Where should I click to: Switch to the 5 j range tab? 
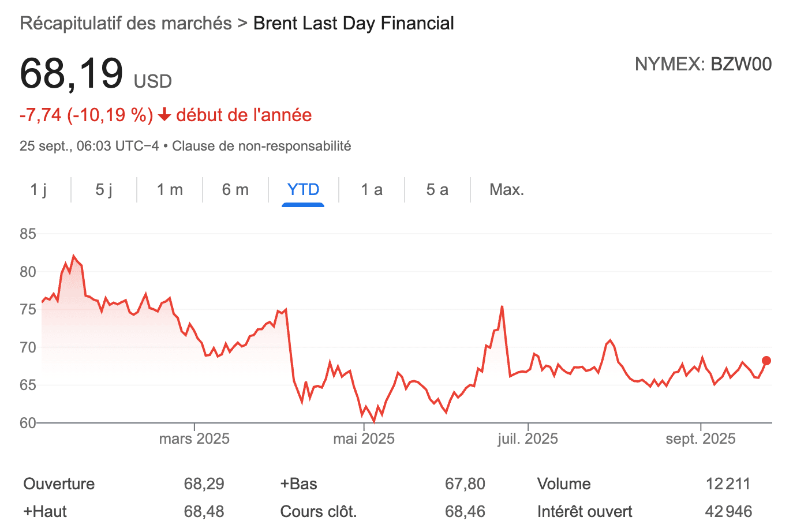point(104,190)
